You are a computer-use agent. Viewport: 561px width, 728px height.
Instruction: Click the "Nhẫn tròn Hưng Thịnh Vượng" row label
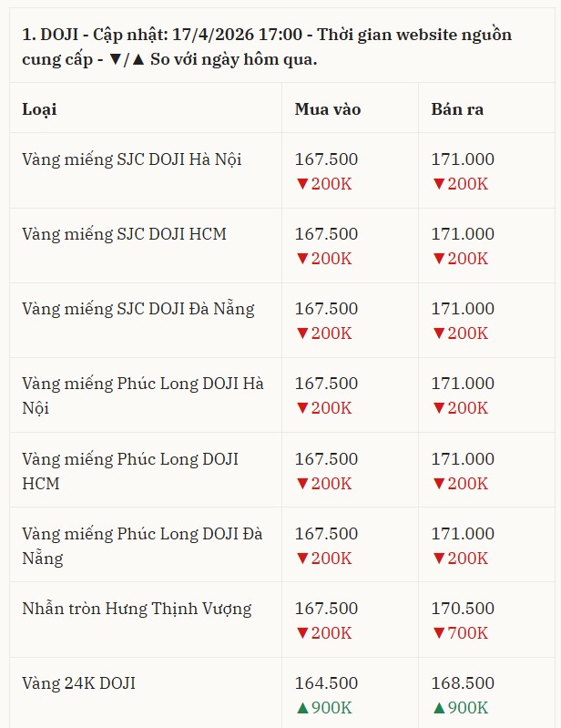pos(137,609)
